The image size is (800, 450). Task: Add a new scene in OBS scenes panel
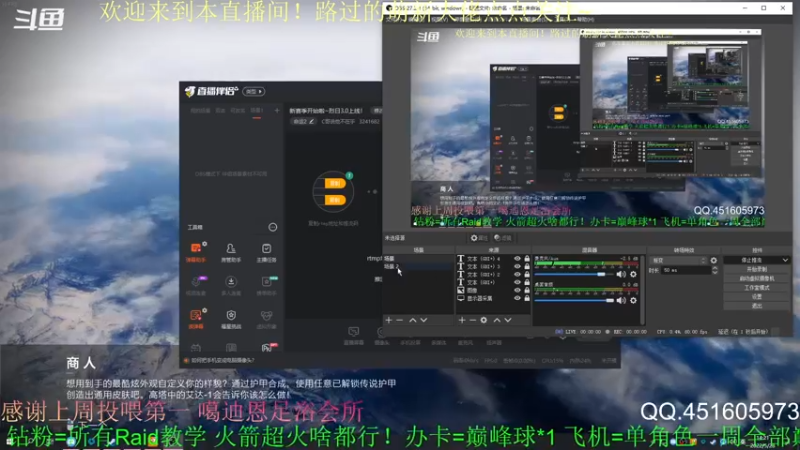click(x=389, y=320)
